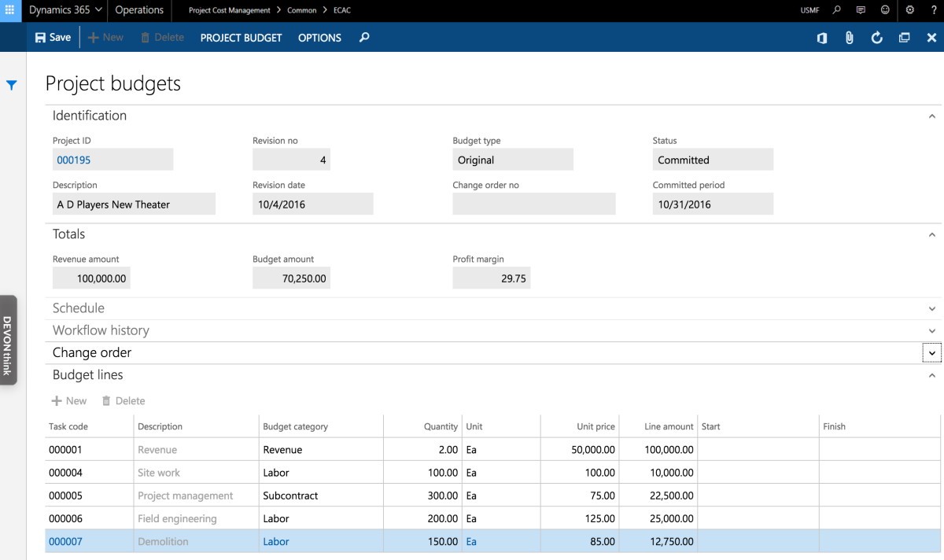
Task: Open the app launcher waffle icon
Action: point(10,10)
